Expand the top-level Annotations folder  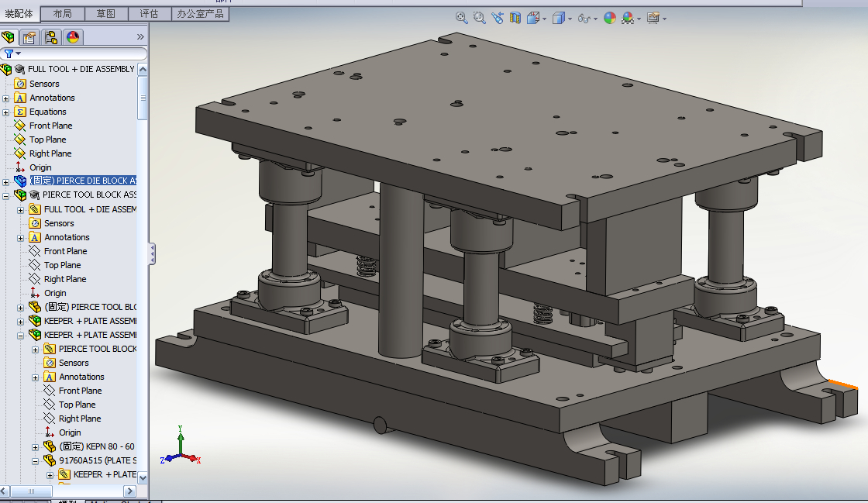pos(6,98)
